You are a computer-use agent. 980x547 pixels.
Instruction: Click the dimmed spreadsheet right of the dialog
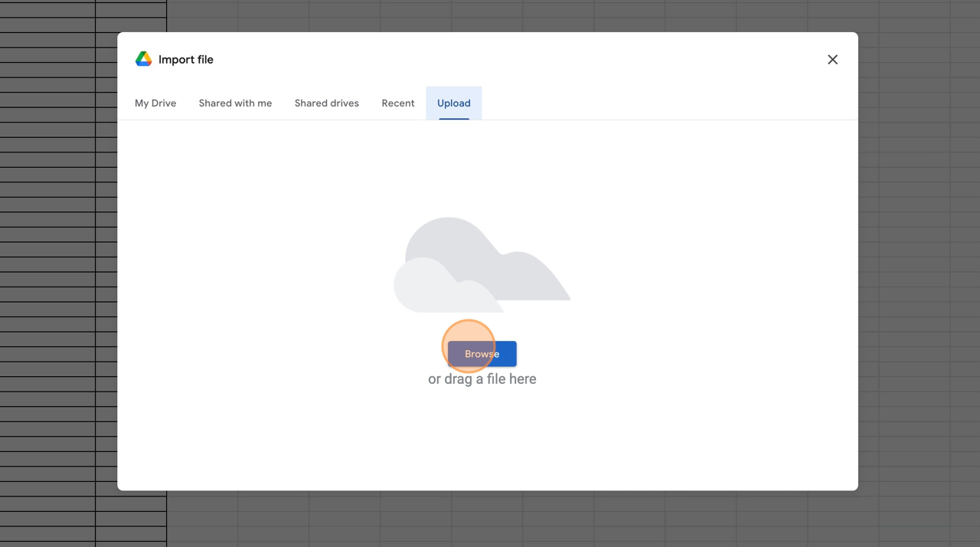tap(919, 268)
